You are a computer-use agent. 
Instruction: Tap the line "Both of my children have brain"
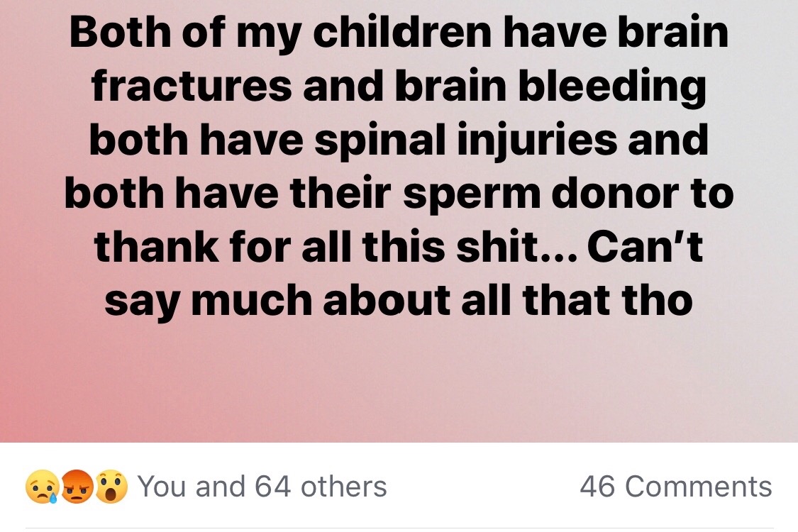[x=399, y=33]
